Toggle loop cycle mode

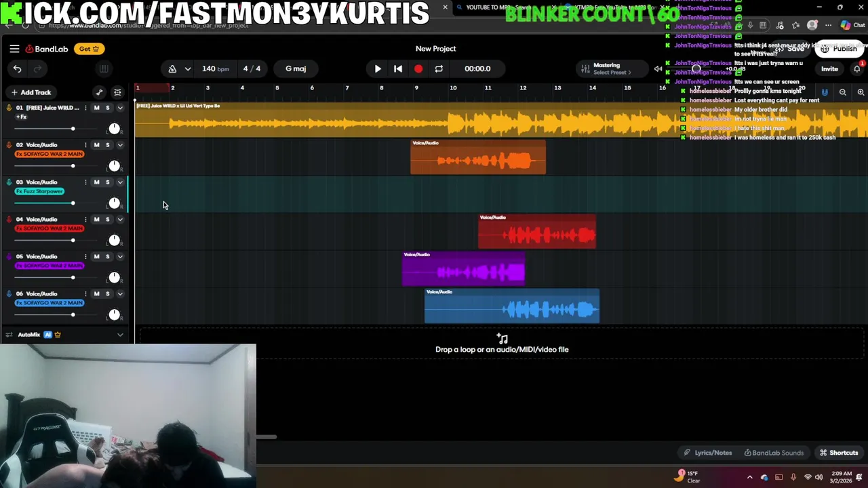[x=439, y=68]
